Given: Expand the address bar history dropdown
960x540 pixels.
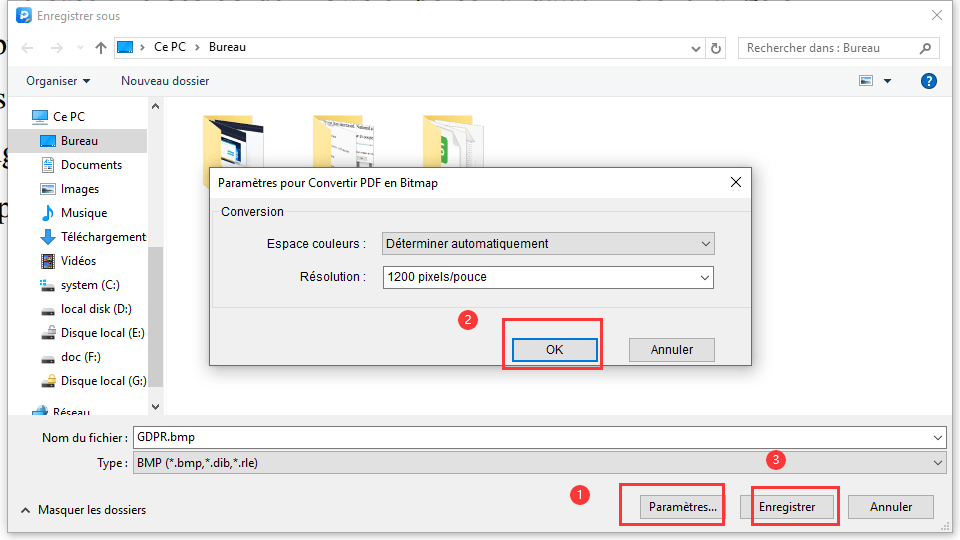Looking at the screenshot, I should [696, 48].
